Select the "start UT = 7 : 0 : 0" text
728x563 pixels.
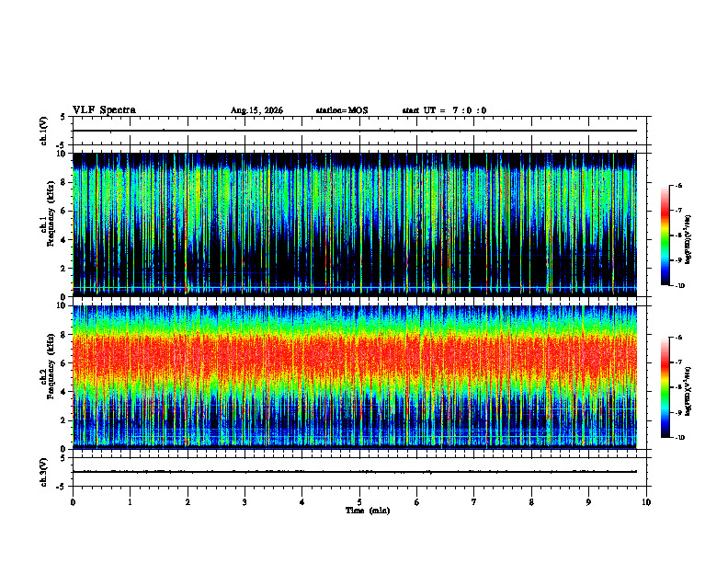point(444,110)
